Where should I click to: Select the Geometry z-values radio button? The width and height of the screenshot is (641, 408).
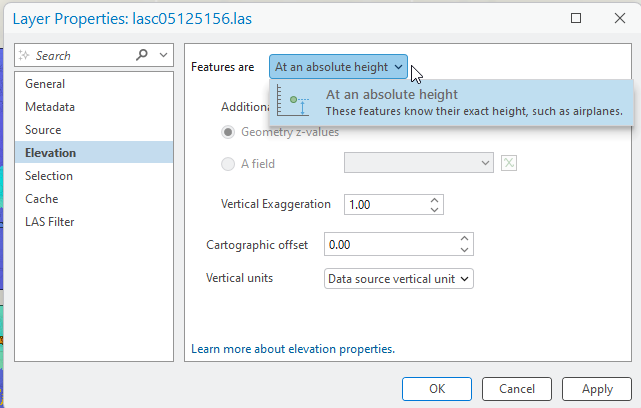[228, 132]
